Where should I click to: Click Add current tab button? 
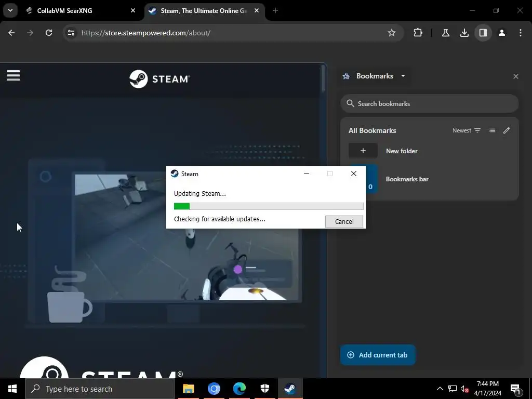(378, 355)
